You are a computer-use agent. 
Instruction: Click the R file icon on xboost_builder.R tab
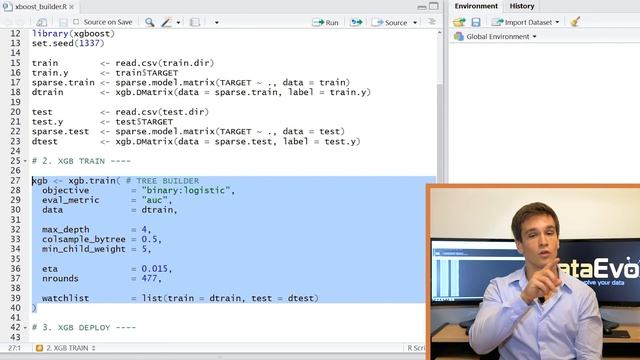tap(7, 6)
